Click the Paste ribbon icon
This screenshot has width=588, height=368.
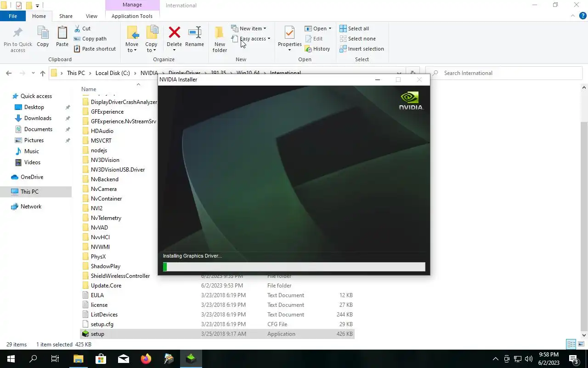click(x=62, y=37)
